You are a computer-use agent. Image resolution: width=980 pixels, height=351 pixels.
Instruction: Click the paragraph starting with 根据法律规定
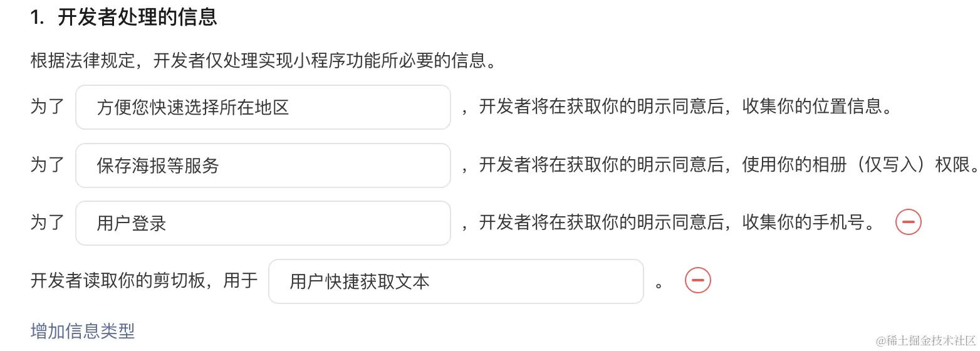tap(263, 61)
